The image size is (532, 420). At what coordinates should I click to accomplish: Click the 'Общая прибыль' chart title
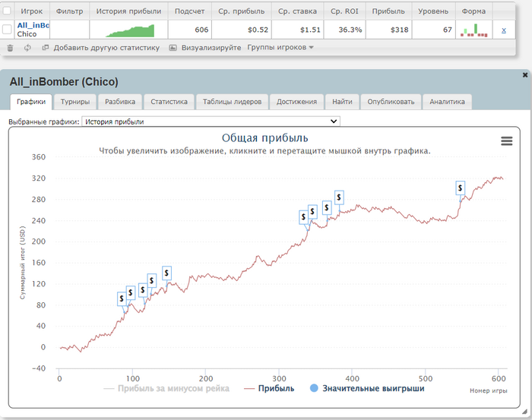click(265, 138)
